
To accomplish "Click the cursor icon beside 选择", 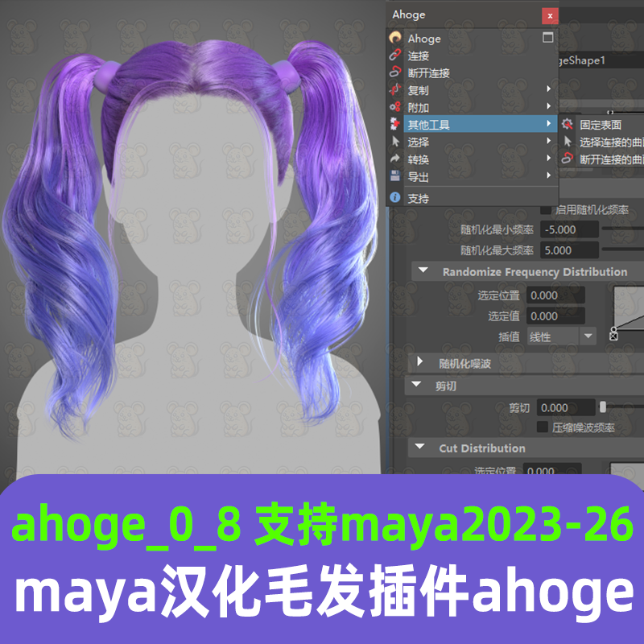I will [395, 142].
